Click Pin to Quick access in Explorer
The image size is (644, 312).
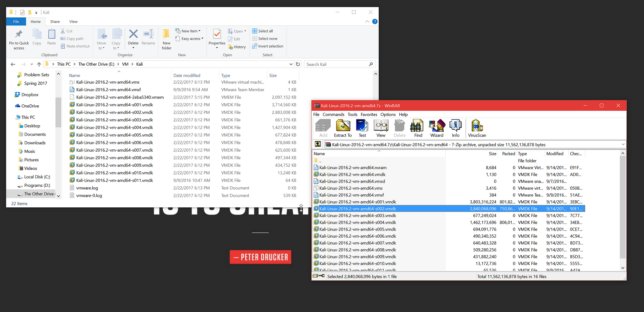click(19, 39)
